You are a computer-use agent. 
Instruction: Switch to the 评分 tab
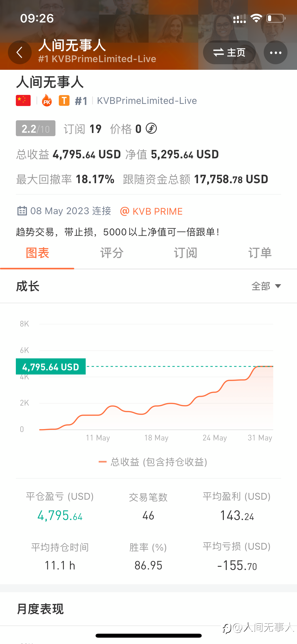tap(111, 253)
